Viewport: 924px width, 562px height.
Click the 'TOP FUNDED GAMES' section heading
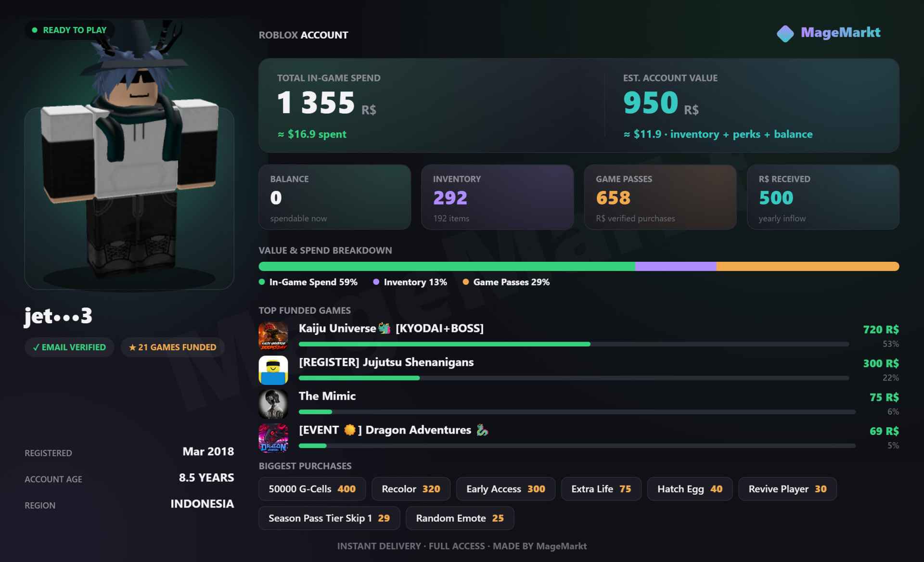click(x=305, y=311)
